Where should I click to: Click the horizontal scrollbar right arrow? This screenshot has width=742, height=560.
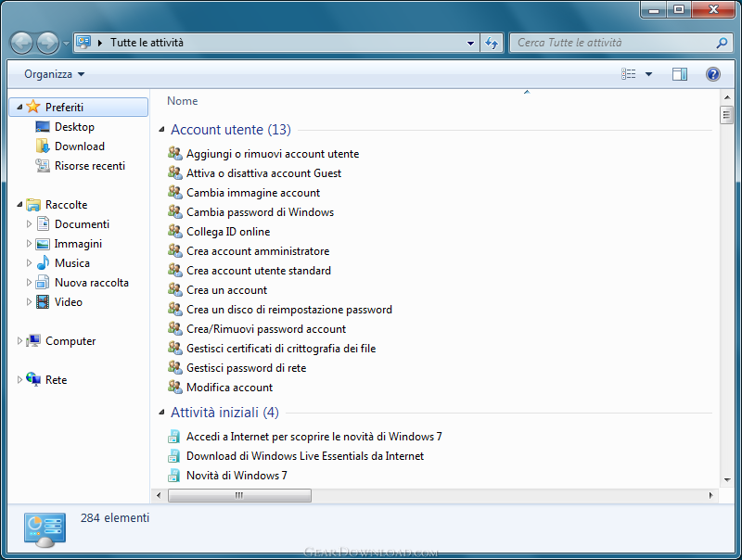point(710,495)
